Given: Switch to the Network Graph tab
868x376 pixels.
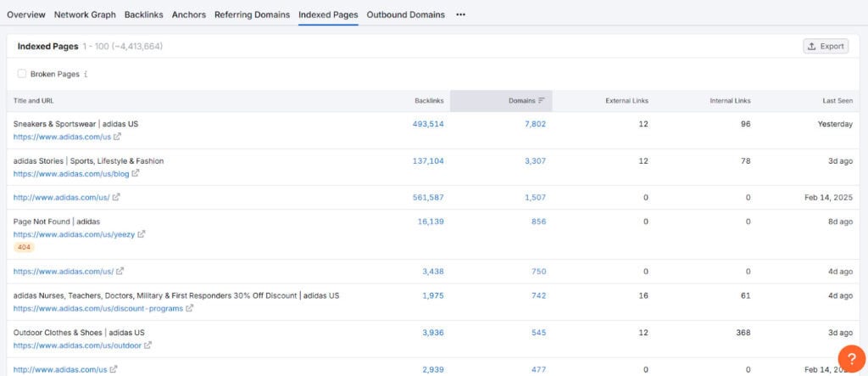Looking at the screenshot, I should pyautogui.click(x=85, y=15).
